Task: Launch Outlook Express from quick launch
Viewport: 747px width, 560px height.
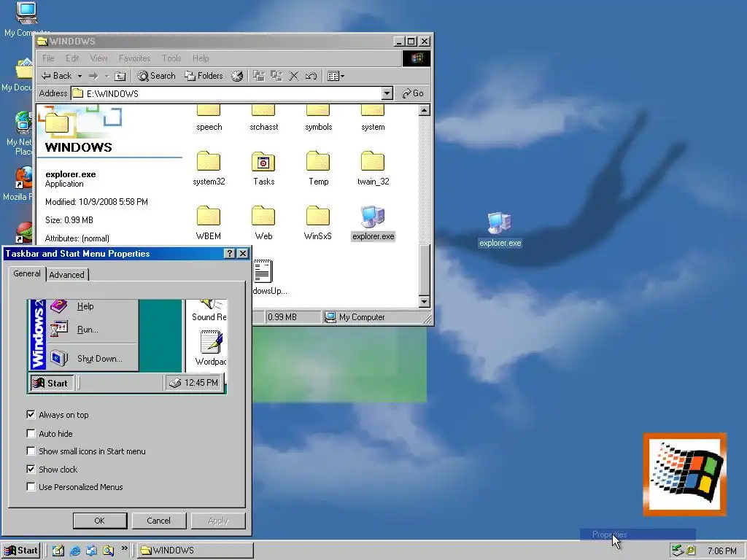Action: point(91,551)
